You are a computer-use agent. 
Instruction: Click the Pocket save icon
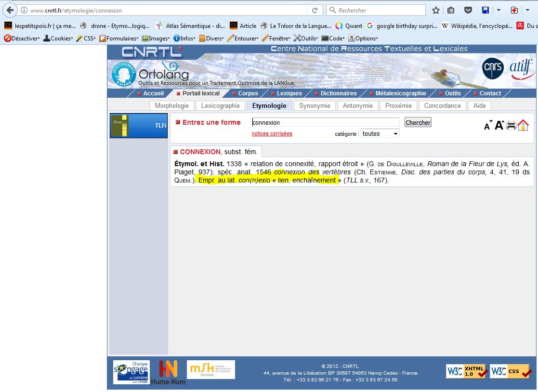click(468, 10)
